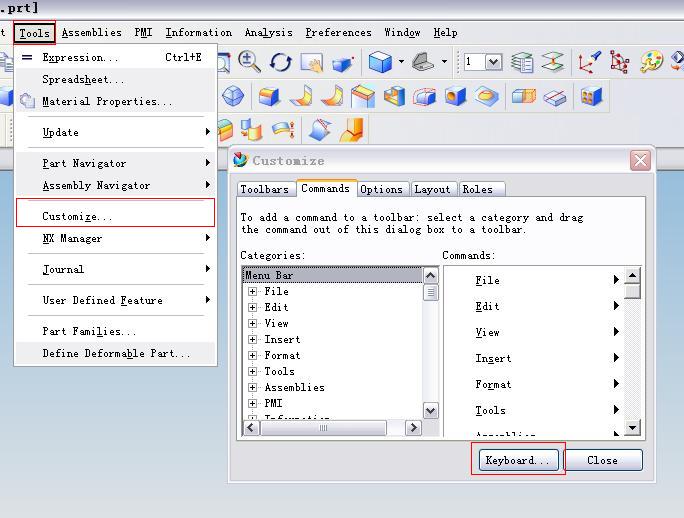Click the single curved yellow face blend icon
The image size is (684, 518).
(x=301, y=96)
